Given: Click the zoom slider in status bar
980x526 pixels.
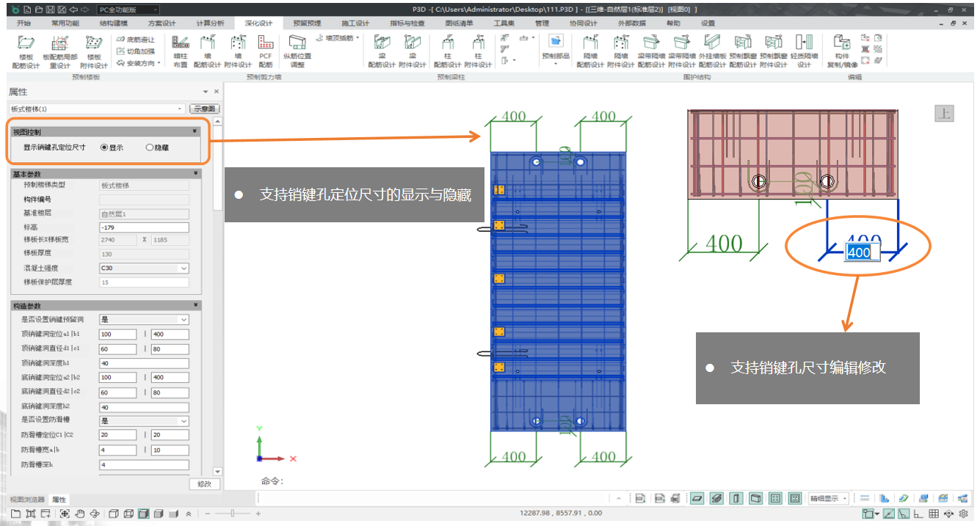Looking at the screenshot, I should click(233, 514).
